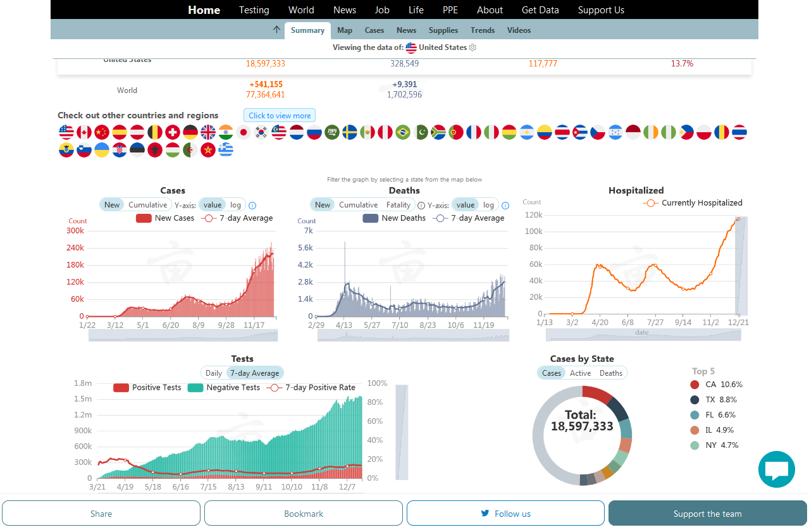Set Deaths chart Y-axis to log

pos(488,205)
